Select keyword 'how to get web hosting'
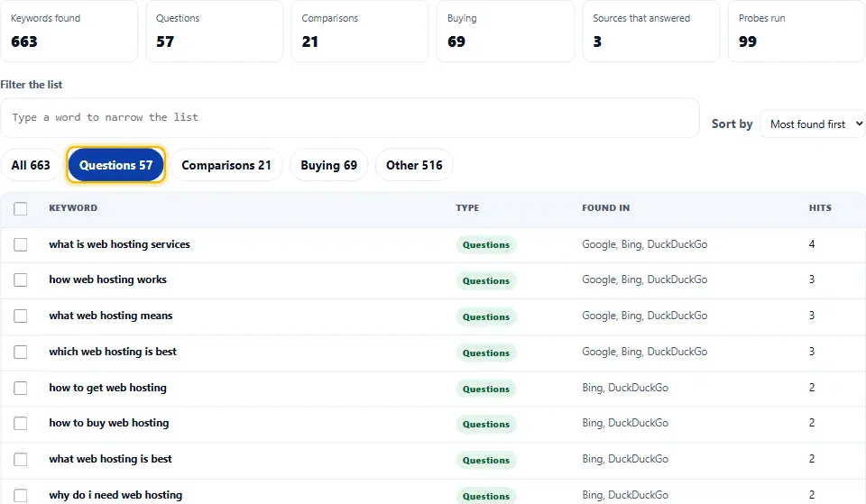The height and width of the screenshot is (504, 866). click(x=107, y=388)
